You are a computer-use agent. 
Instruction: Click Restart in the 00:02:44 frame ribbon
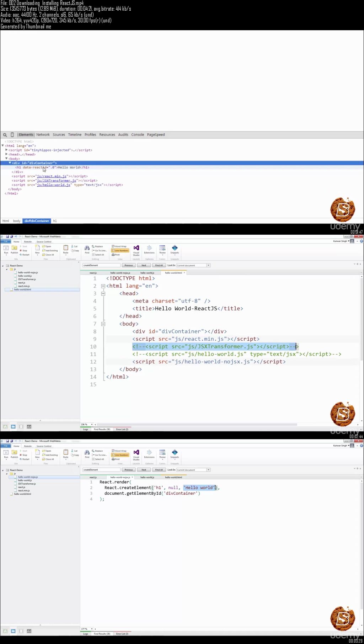coord(25,255)
